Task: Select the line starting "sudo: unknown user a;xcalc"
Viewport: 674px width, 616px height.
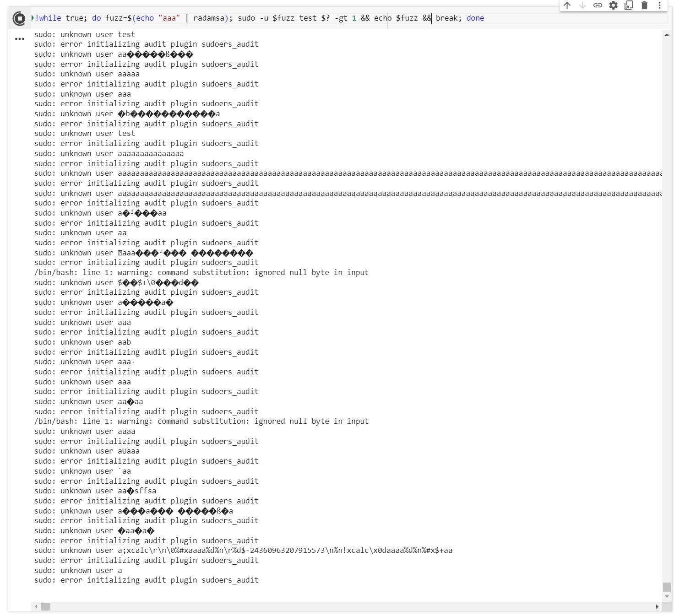Action: point(243,551)
